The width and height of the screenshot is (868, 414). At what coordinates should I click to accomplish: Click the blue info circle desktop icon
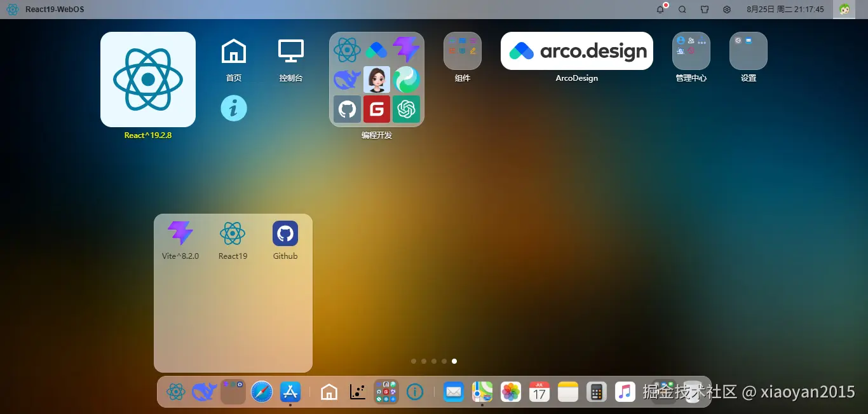point(234,108)
